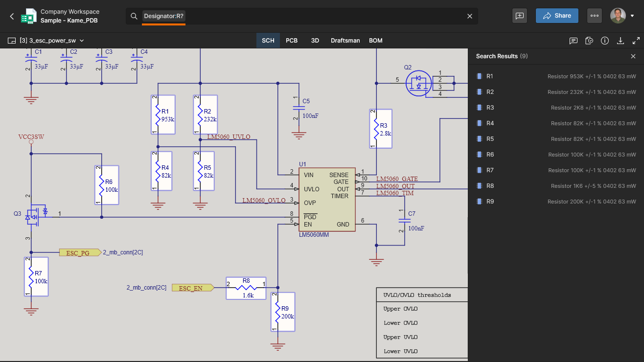The image size is (644, 362).
Task: Open the 3_esc_power_sw sheet dropdown
Action: pos(82,41)
